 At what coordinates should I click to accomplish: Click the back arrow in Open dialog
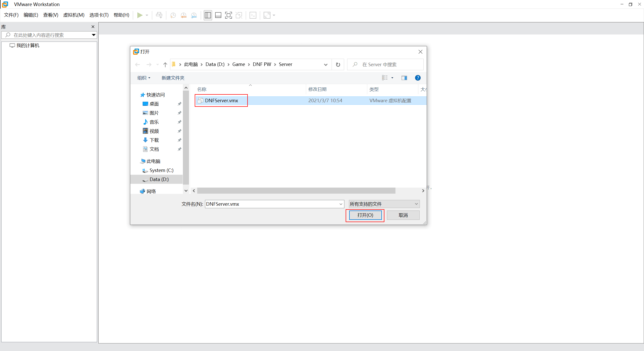point(137,65)
